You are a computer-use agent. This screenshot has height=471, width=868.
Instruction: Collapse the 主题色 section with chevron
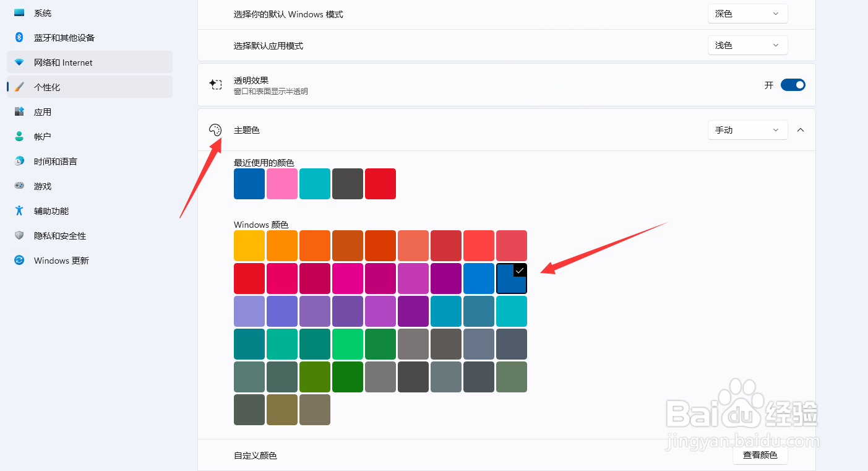pos(801,130)
